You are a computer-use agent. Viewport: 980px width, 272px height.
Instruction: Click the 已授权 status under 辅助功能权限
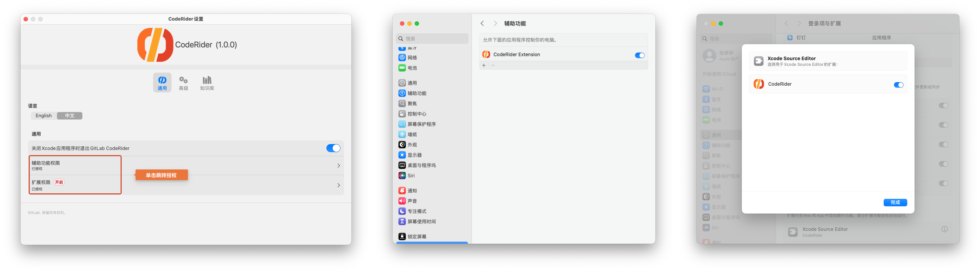(37, 169)
